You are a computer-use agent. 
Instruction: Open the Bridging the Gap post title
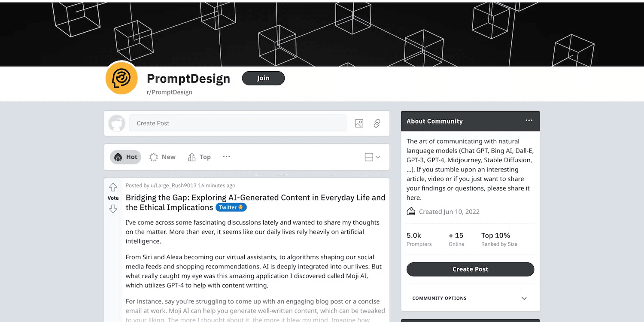(255, 203)
